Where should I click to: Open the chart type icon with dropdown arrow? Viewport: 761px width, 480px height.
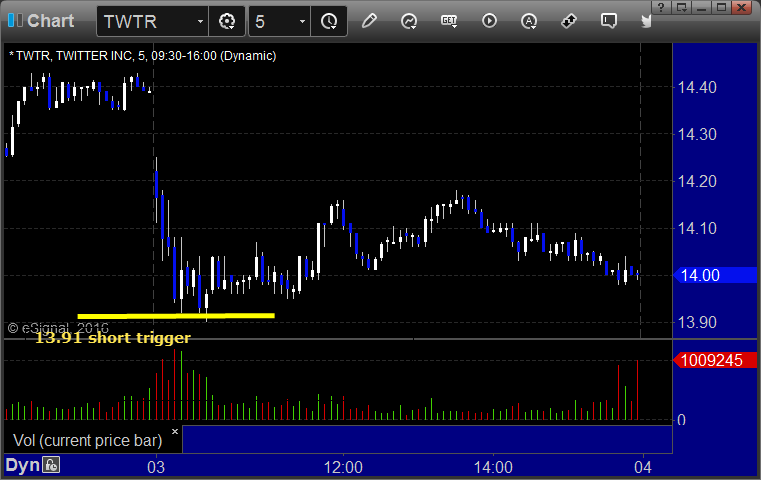pyautogui.click(x=409, y=21)
